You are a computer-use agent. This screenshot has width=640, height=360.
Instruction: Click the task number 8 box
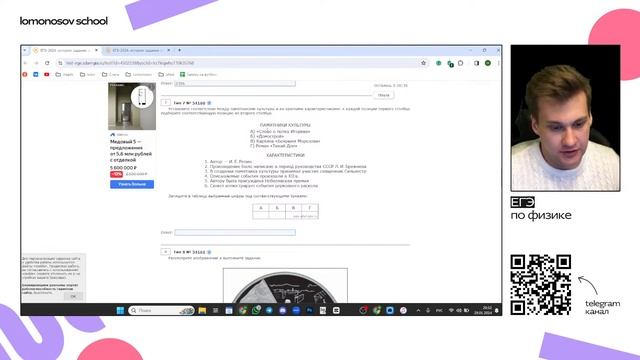coord(165,252)
